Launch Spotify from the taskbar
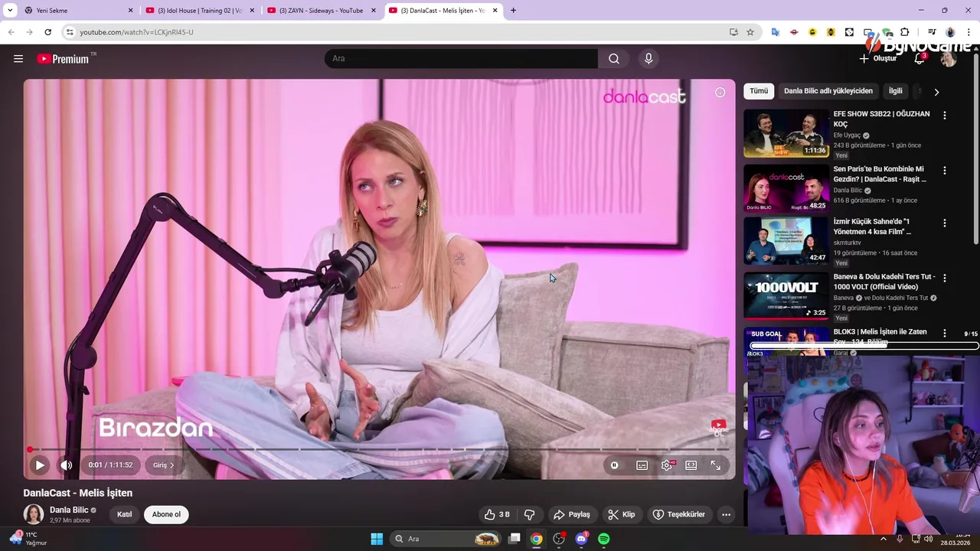The width and height of the screenshot is (980, 551). pyautogui.click(x=603, y=539)
